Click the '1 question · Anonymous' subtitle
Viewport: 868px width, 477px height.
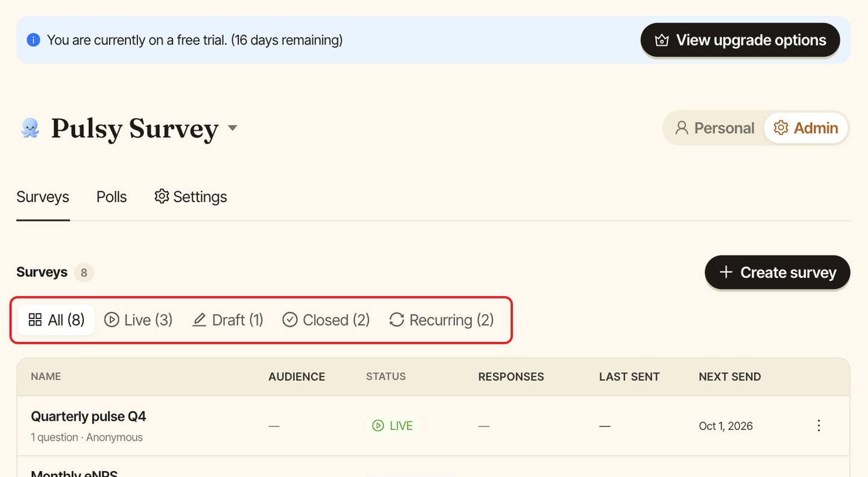pyautogui.click(x=87, y=437)
